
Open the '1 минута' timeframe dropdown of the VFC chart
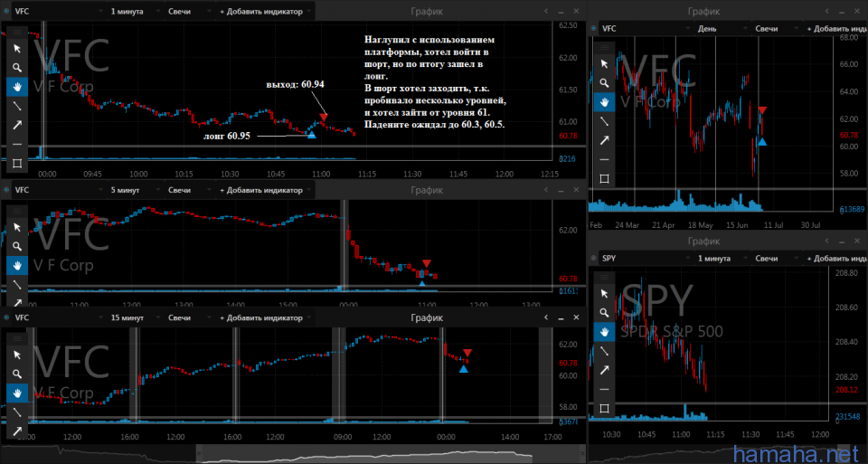(134, 11)
